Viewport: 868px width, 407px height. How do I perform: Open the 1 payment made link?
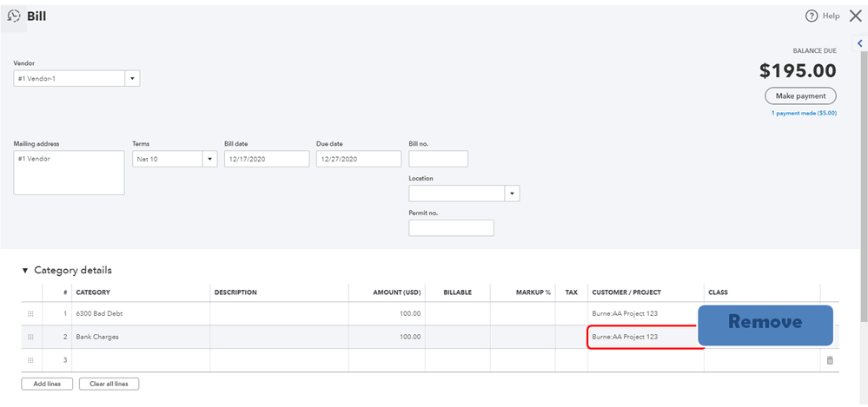pyautogui.click(x=804, y=113)
